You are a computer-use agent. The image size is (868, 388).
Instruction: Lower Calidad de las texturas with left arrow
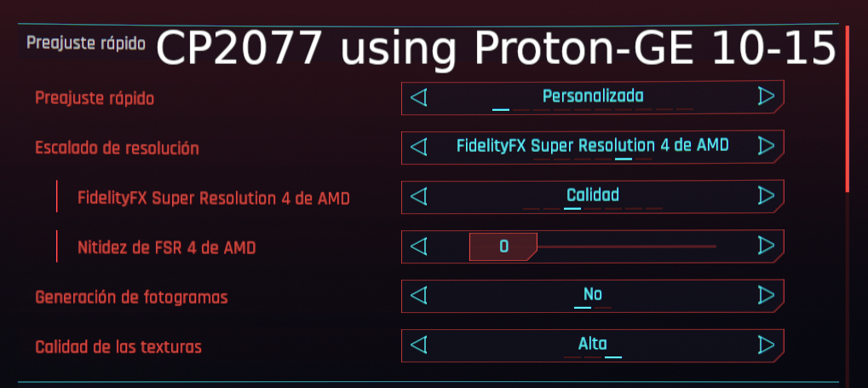(418, 345)
